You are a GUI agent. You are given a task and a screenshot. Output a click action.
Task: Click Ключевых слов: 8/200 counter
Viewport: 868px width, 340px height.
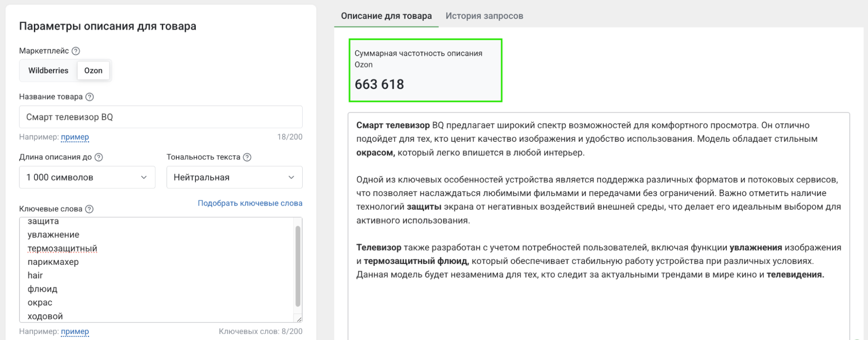261,331
